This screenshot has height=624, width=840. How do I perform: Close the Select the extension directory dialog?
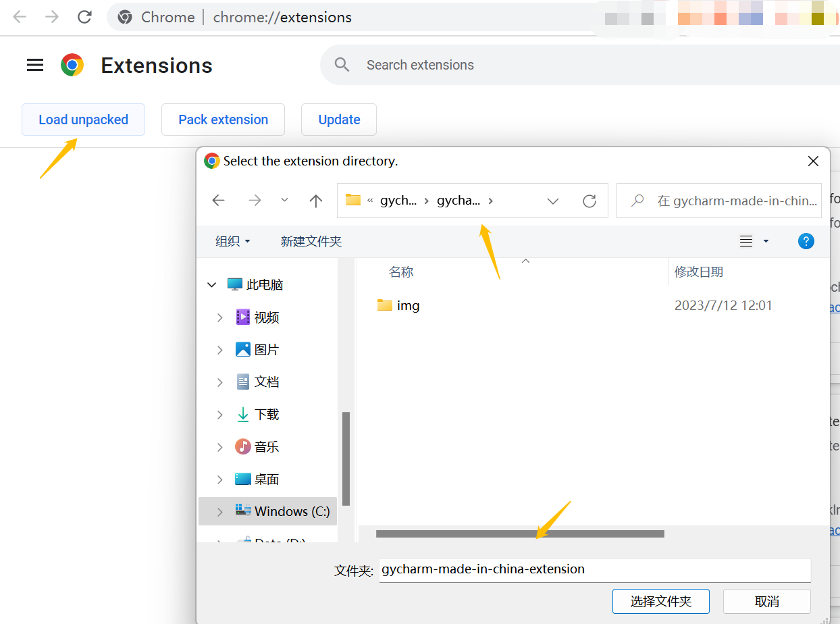pyautogui.click(x=813, y=161)
